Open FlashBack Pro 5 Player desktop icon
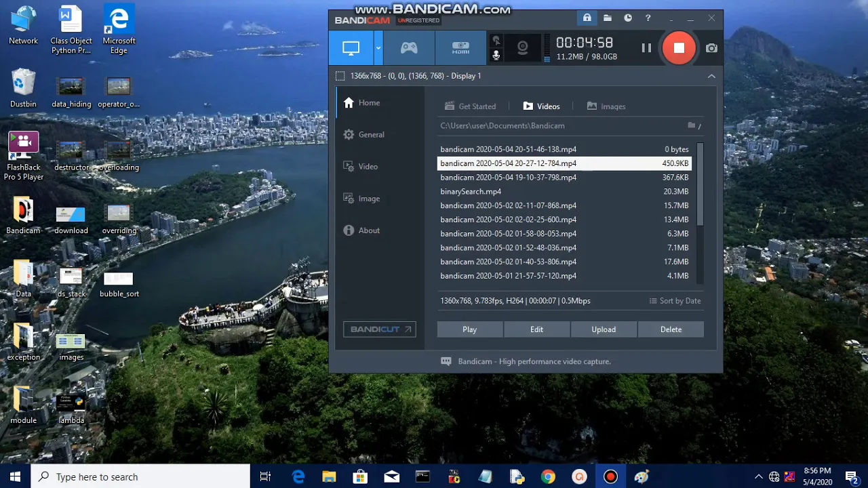Screen dimensions: 868x488 [x=24, y=156]
